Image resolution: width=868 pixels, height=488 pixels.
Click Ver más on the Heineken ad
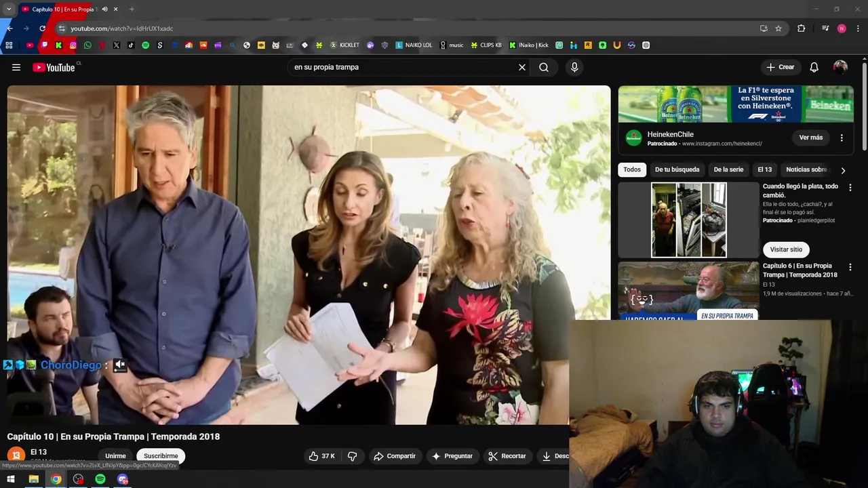point(810,138)
